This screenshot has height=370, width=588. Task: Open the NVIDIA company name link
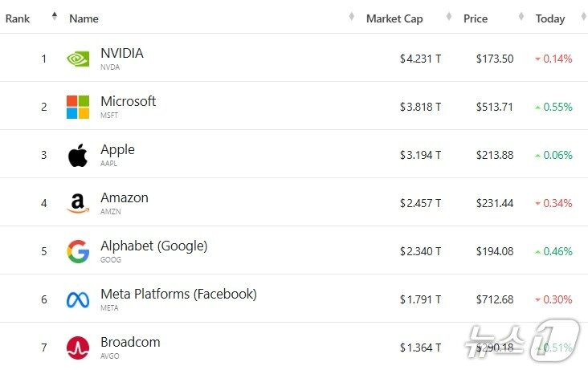pos(122,54)
